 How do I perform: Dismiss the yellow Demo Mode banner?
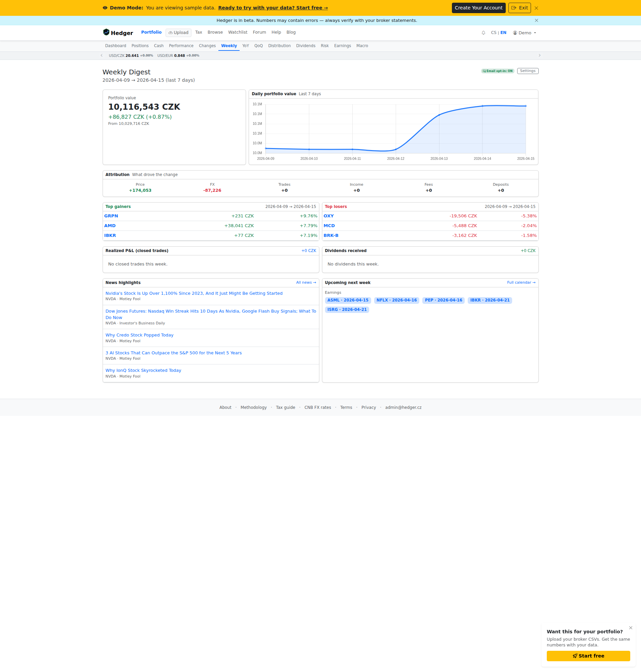536,8
